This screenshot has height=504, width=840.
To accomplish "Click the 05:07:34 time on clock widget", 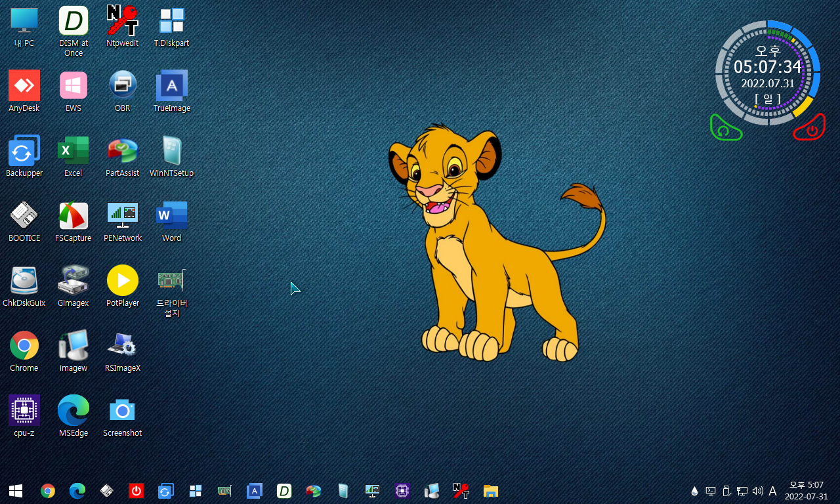I will tap(768, 67).
